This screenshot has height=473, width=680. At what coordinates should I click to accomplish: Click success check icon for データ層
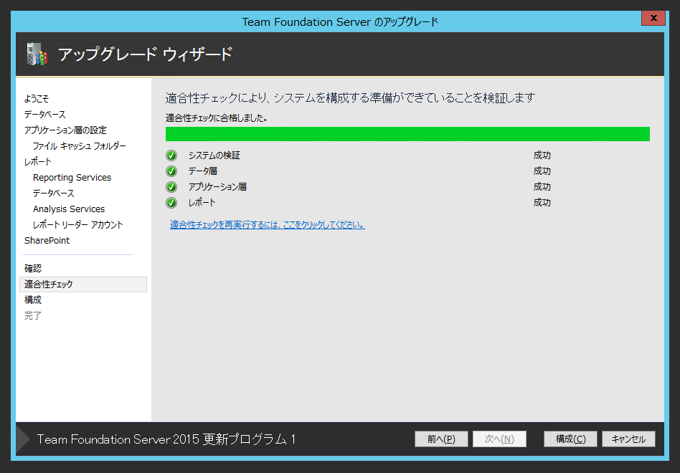[x=171, y=171]
